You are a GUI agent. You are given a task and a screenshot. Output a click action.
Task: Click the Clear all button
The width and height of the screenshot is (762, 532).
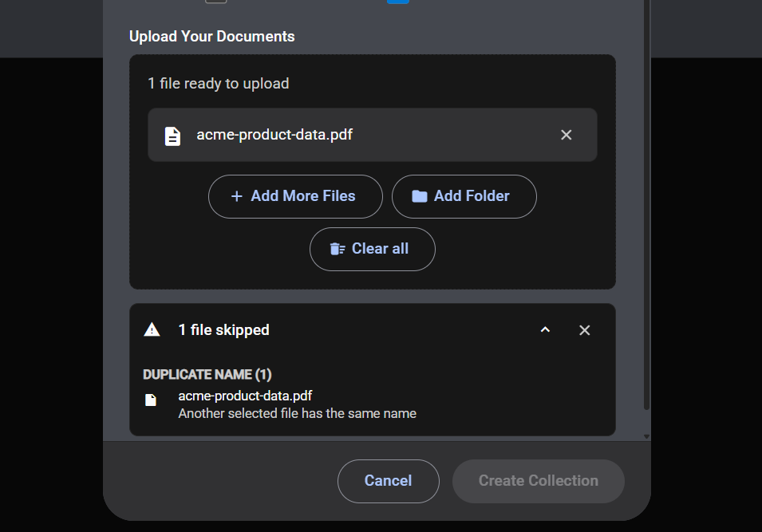pyautogui.click(x=373, y=249)
